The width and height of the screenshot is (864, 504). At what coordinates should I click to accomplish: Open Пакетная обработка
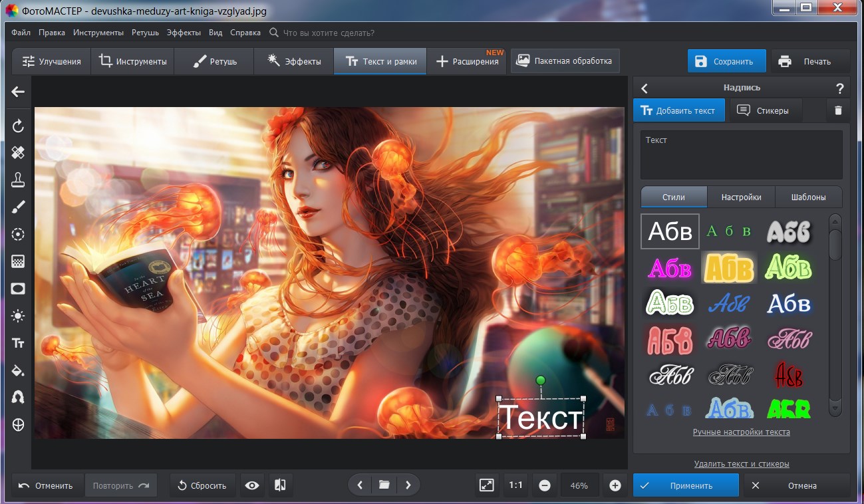click(565, 61)
